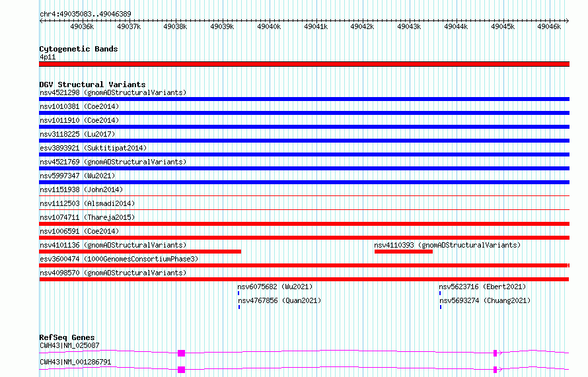This screenshot has width=588, height=377.
Task: Click the small arrowed exon of CWH43|NM_025087
Action: (x=496, y=353)
